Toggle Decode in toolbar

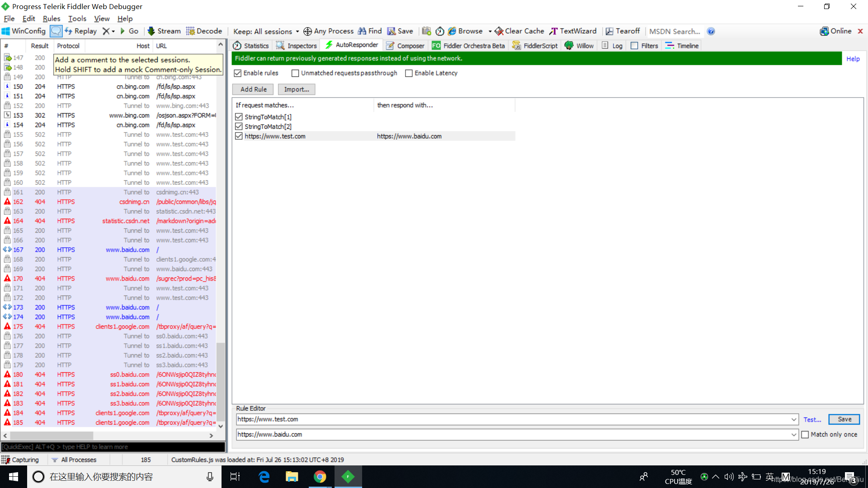pos(204,31)
